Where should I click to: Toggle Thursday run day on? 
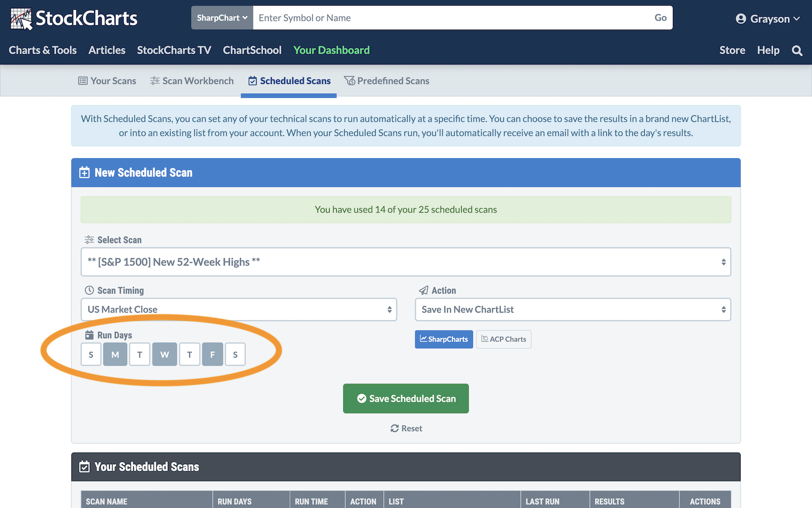click(x=189, y=355)
